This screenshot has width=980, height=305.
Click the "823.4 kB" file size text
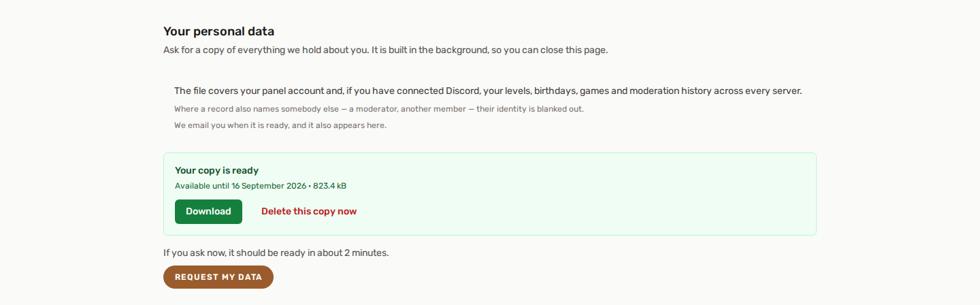pyautogui.click(x=330, y=186)
